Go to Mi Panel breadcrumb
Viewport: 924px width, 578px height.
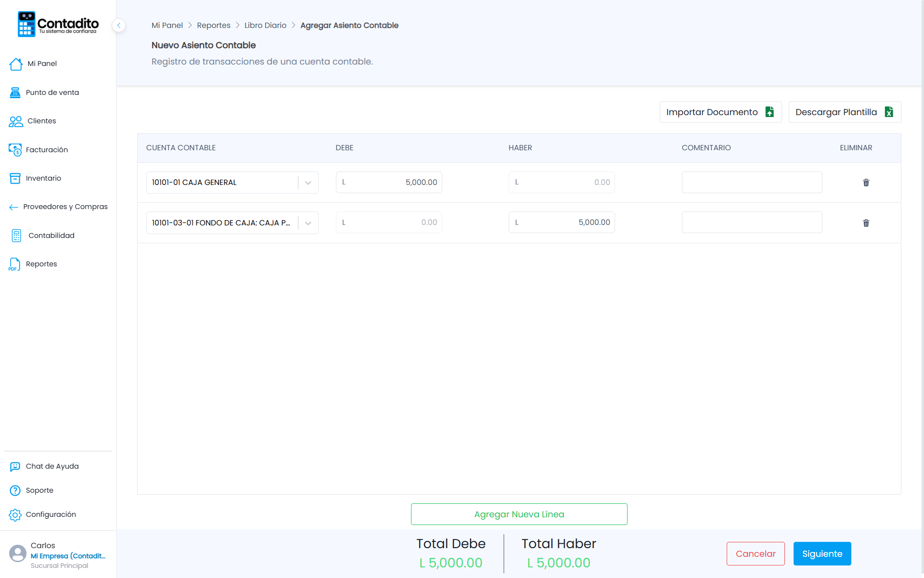[x=167, y=26]
